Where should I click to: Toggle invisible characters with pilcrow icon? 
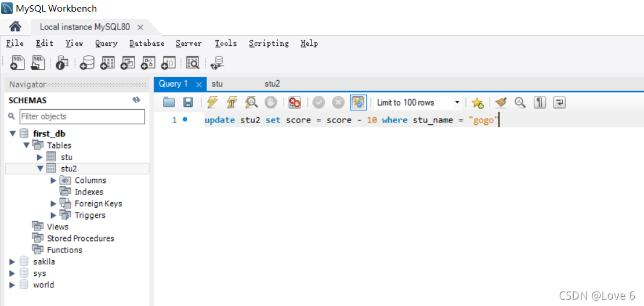(540, 102)
